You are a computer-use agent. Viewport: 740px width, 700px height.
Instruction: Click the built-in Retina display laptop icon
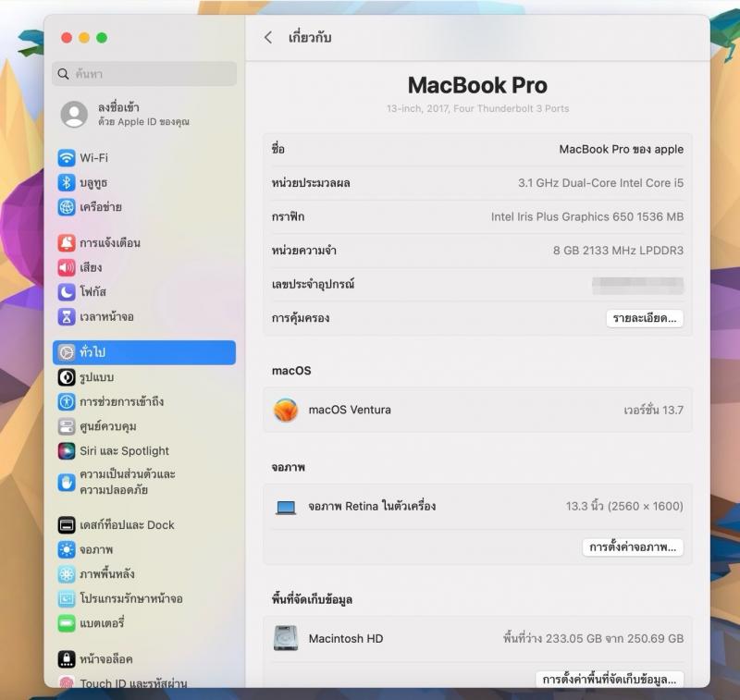(286, 507)
